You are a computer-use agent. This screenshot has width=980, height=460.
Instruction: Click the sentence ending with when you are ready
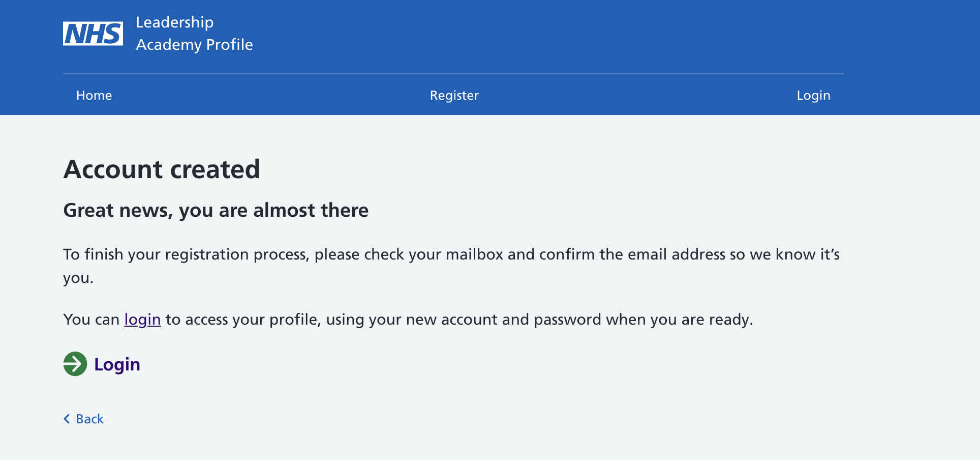coord(408,319)
